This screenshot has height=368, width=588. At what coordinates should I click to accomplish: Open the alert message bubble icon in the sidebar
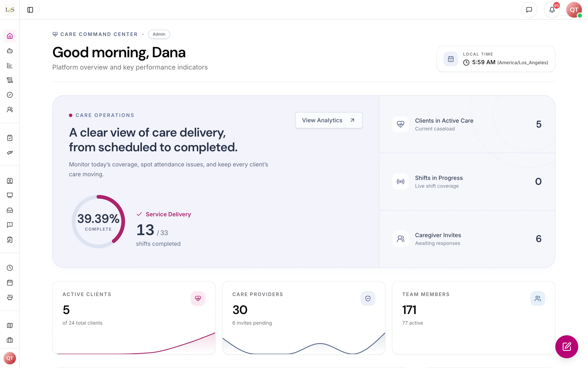coord(10,225)
